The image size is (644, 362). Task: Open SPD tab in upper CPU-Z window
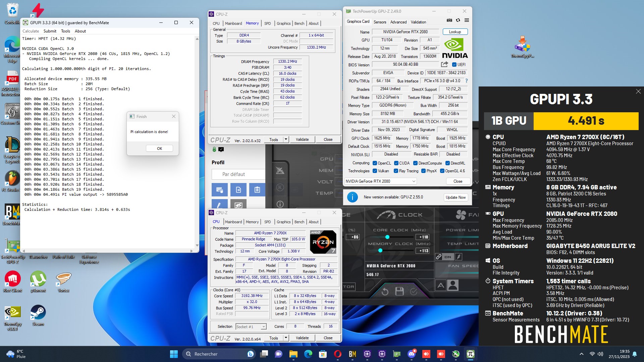coord(267,23)
